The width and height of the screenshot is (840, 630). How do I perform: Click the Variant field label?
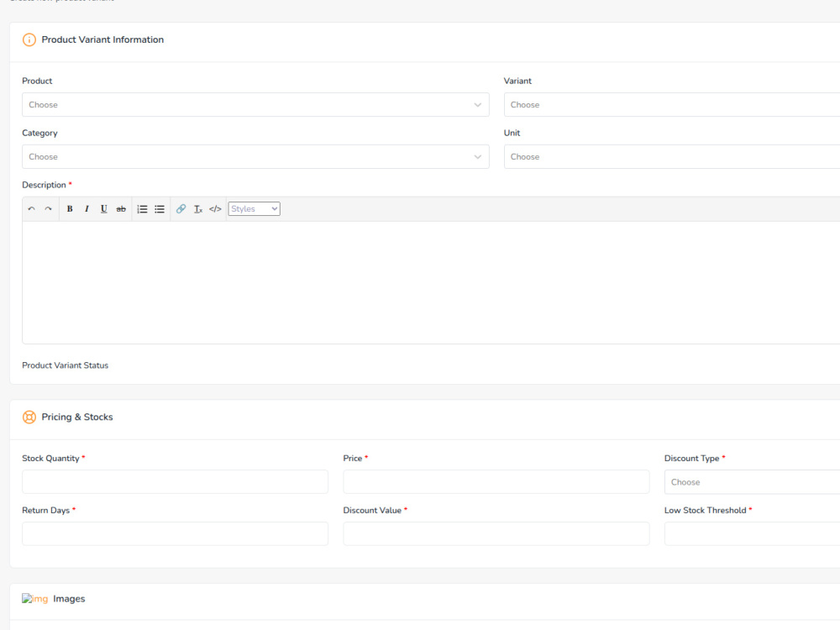517,81
